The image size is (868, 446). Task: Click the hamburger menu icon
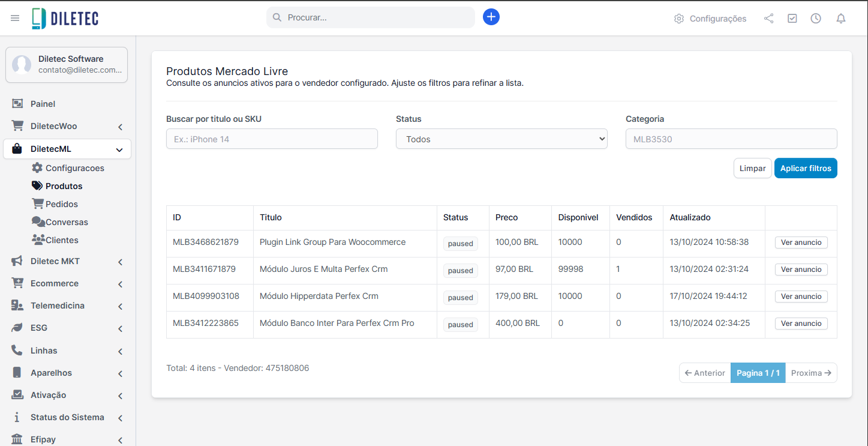(15, 18)
